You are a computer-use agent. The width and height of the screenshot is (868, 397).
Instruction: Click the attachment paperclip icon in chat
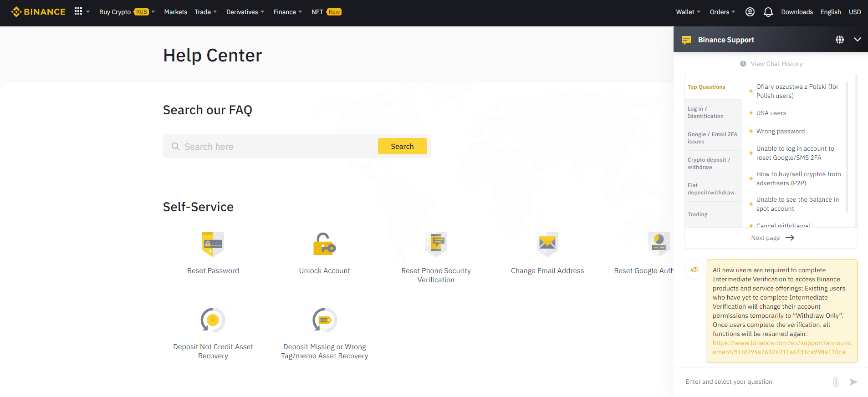(x=836, y=382)
